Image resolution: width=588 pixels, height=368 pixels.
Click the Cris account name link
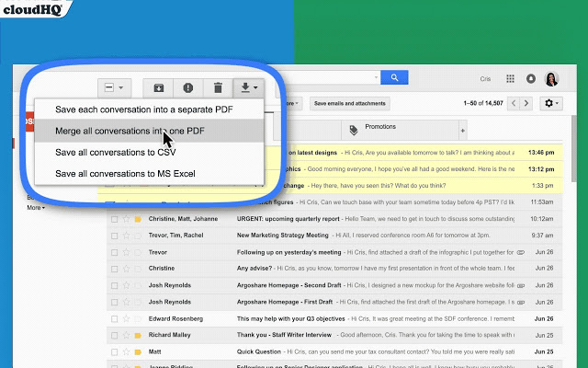(485, 79)
